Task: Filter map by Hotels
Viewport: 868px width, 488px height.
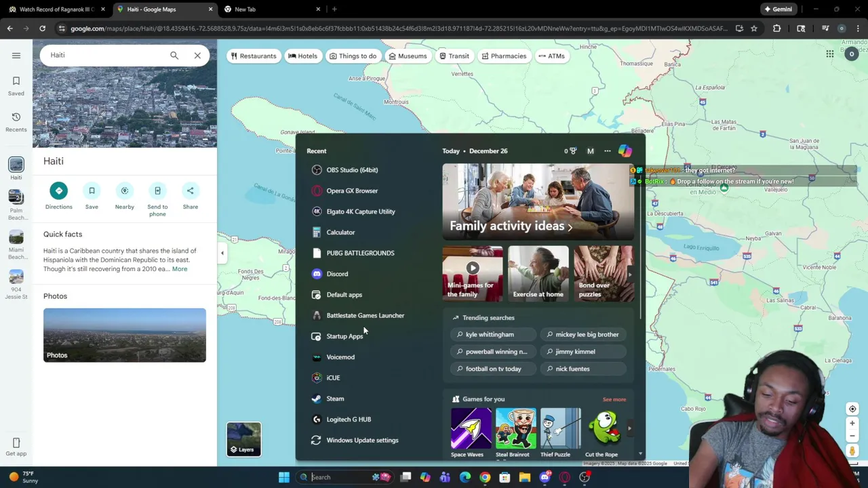Action: pyautogui.click(x=302, y=56)
